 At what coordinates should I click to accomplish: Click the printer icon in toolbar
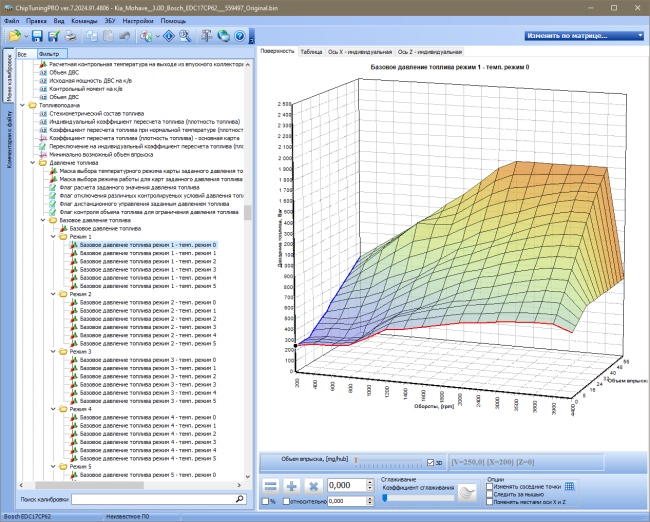click(70, 36)
